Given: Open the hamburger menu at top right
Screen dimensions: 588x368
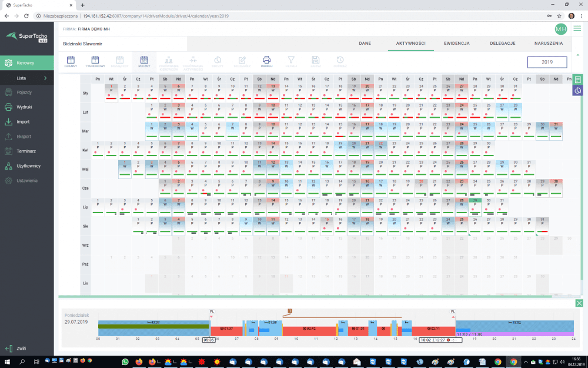Looking at the screenshot, I should [577, 28].
